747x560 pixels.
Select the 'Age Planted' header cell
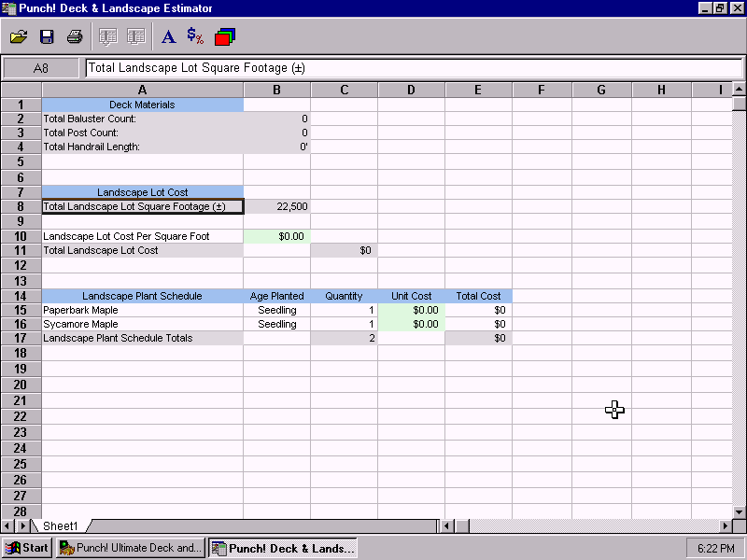(276, 296)
